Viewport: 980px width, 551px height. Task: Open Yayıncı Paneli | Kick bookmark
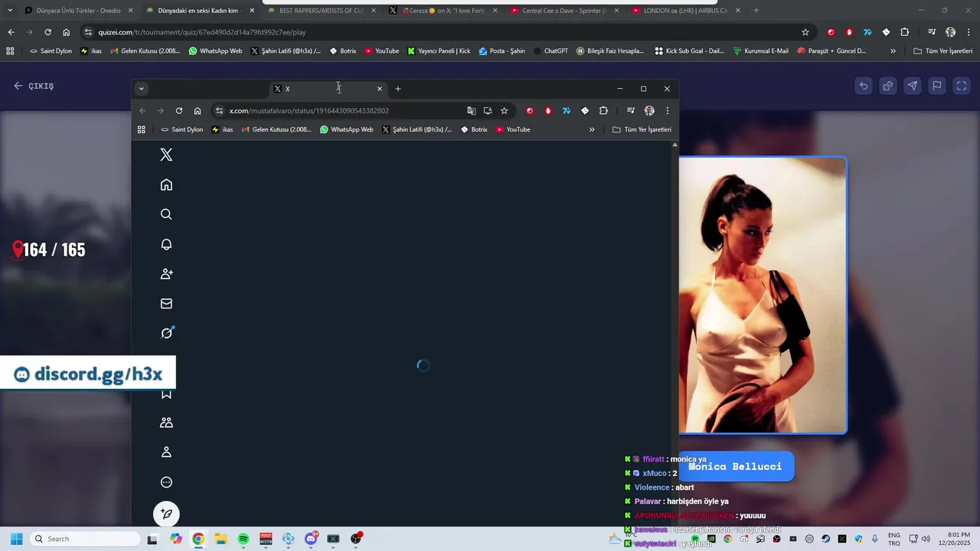tap(439, 51)
